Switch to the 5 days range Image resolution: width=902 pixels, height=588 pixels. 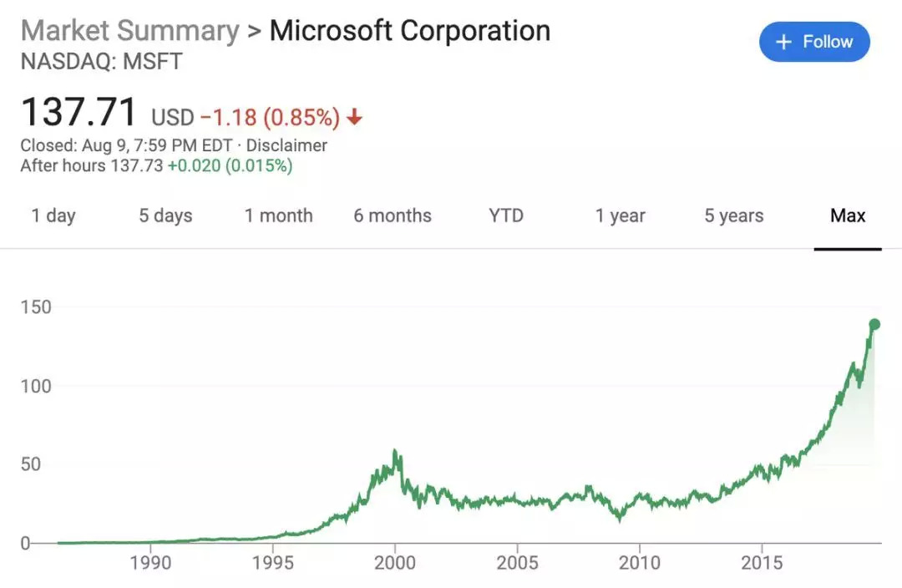coord(165,215)
